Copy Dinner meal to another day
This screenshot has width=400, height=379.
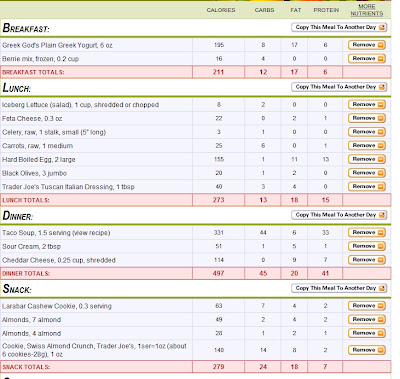click(339, 215)
